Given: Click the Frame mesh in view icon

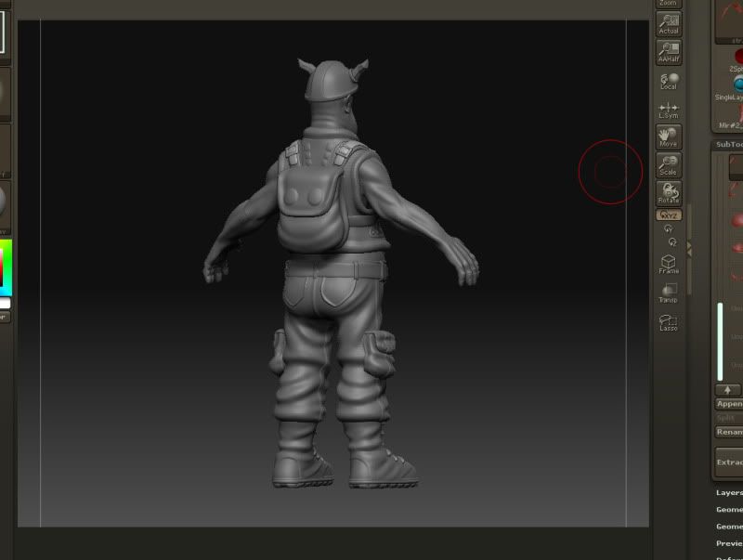Looking at the screenshot, I should 669,265.
